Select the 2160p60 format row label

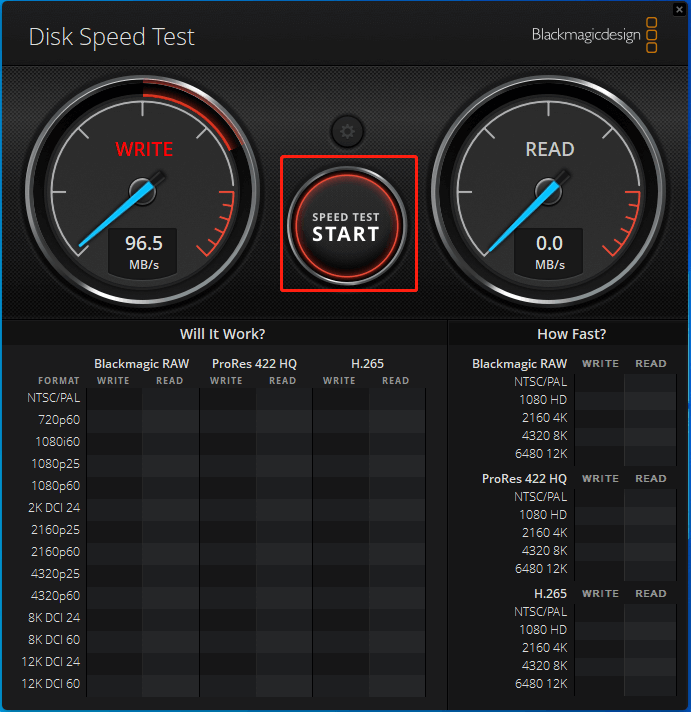pos(55,551)
